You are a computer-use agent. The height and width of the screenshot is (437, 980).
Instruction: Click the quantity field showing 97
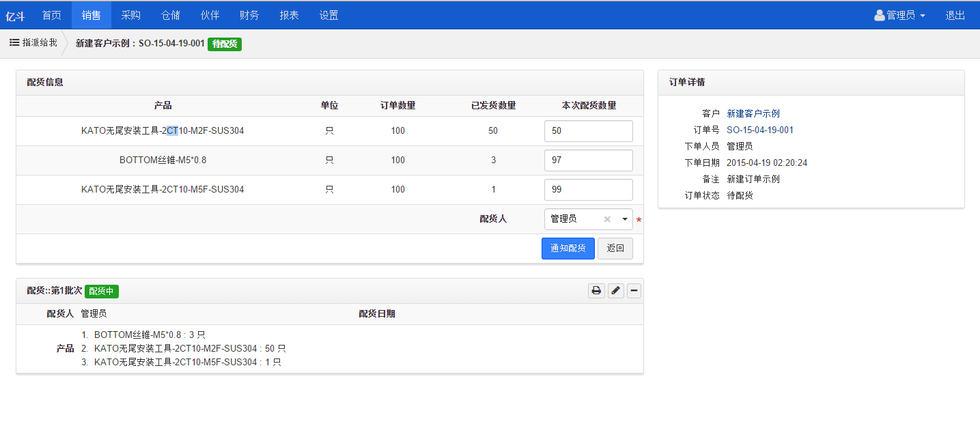pyautogui.click(x=588, y=160)
